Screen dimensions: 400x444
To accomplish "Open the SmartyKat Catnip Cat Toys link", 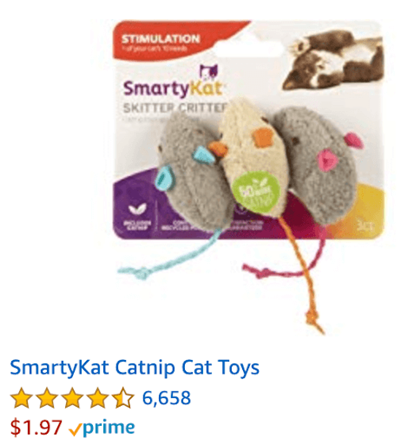I will click(x=135, y=368).
